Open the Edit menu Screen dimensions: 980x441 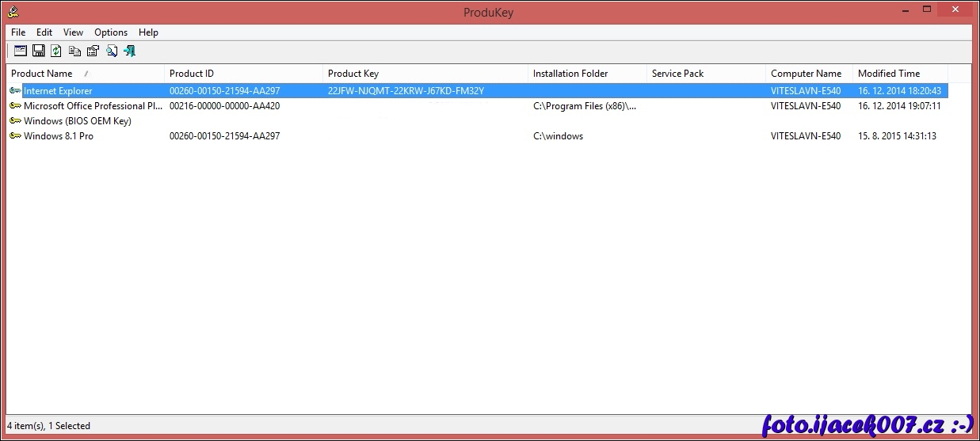pos(44,32)
